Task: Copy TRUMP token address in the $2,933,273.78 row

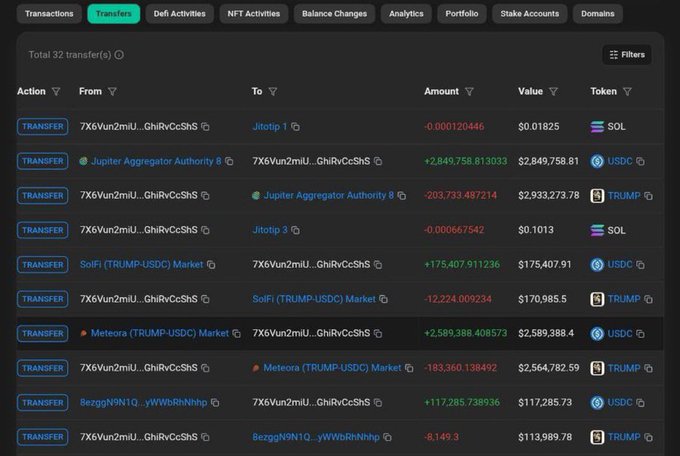Action: (648, 196)
